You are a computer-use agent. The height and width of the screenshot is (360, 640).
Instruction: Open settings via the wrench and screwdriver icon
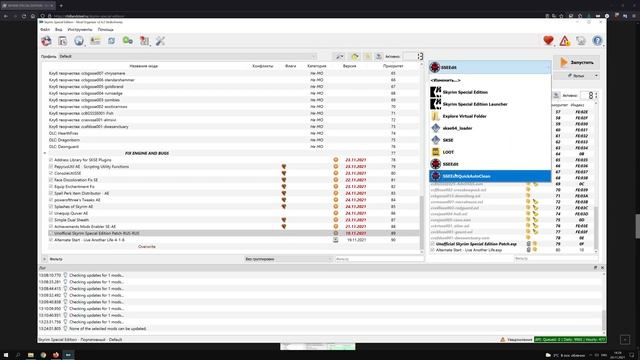(160, 41)
